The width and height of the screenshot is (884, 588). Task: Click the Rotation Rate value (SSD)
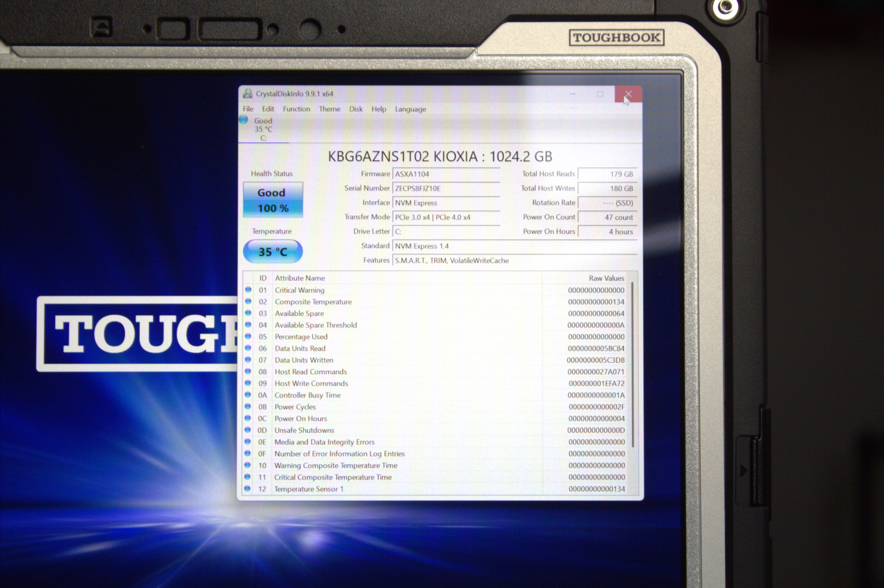[x=608, y=203]
